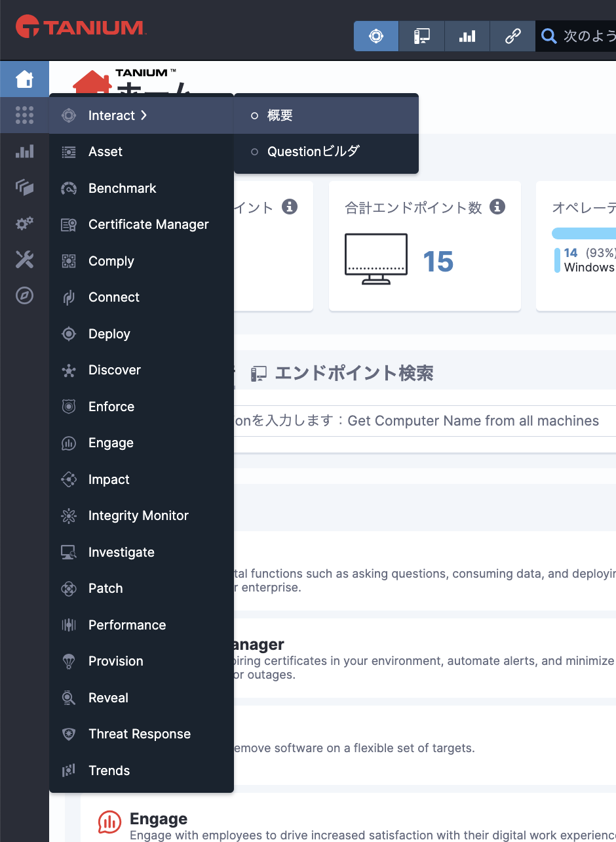
Task: Click the chain link icon in the top toolbar
Action: (512, 36)
